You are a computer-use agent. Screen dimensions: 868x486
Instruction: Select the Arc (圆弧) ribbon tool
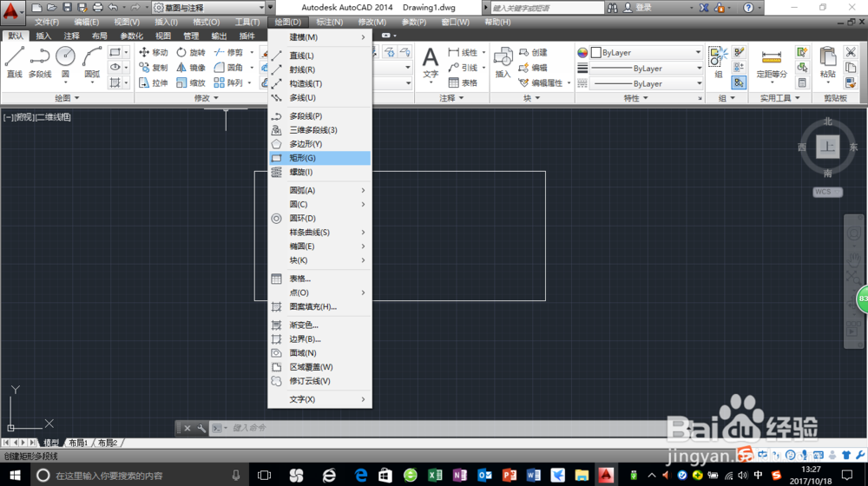(92, 62)
